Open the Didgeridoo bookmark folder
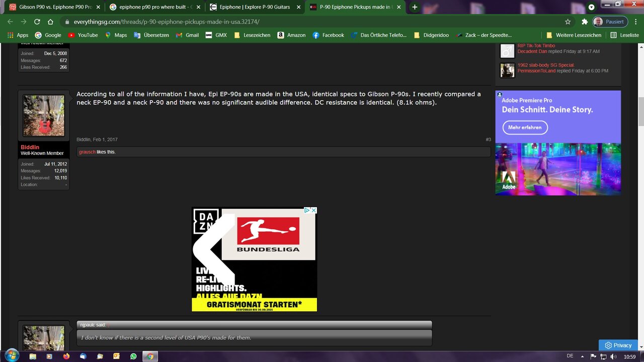644x362 pixels. point(431,35)
